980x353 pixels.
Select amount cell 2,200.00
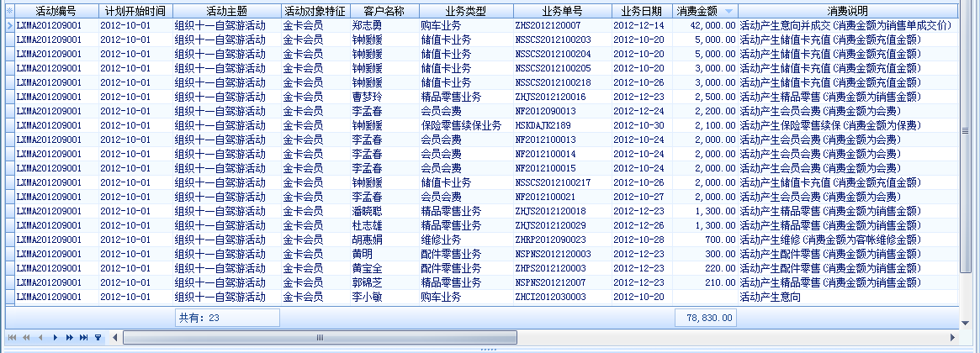pos(705,111)
